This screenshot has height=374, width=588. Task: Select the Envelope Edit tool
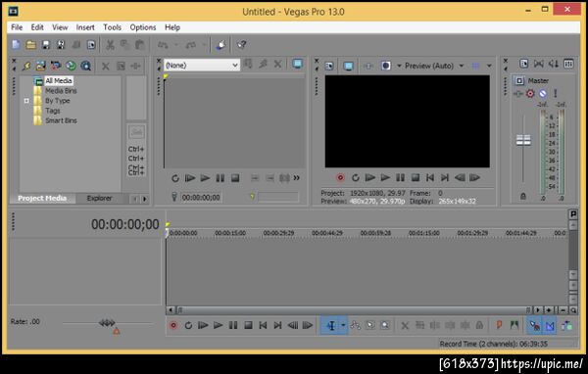tap(355, 325)
